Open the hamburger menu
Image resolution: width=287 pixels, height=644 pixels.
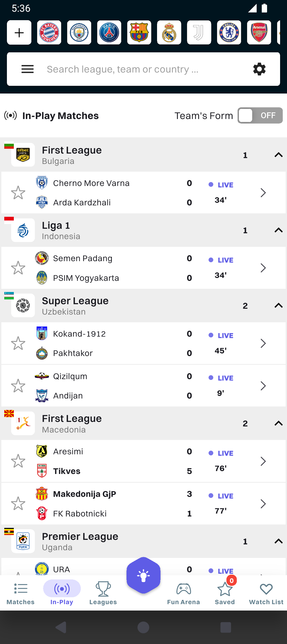[27, 69]
